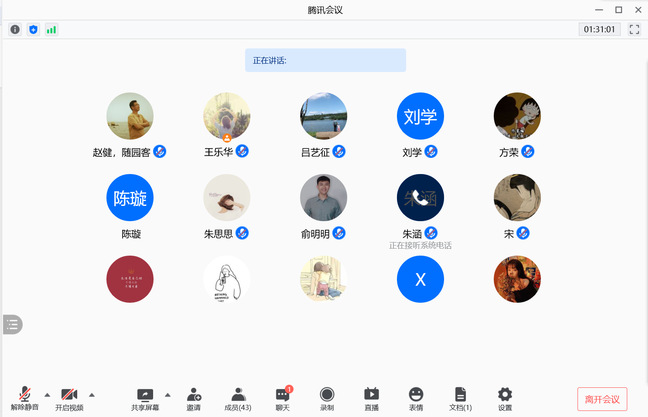This screenshot has height=417, width=648.
Task: Click the blue security shield icon
Action: [x=33, y=30]
